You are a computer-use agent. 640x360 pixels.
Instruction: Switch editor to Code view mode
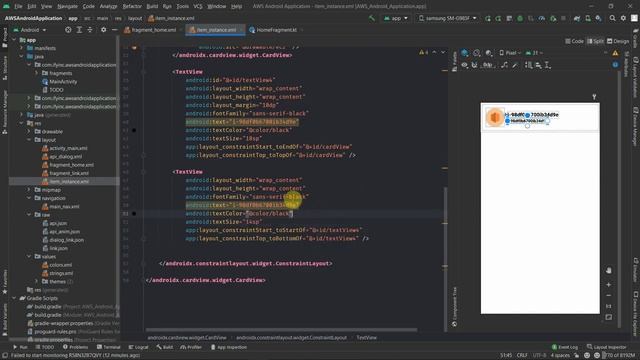pos(574,41)
